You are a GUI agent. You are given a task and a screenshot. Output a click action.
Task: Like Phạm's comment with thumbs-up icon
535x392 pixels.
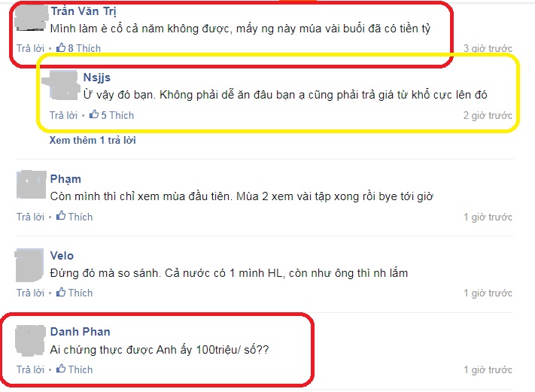(61, 216)
